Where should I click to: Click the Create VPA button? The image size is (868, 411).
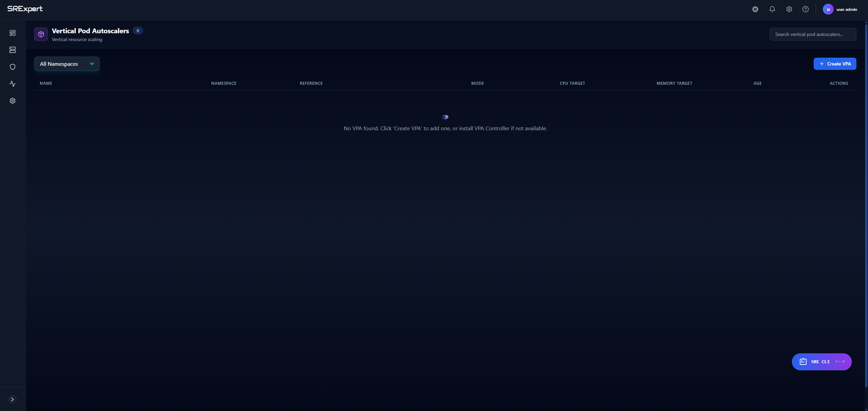click(x=834, y=64)
